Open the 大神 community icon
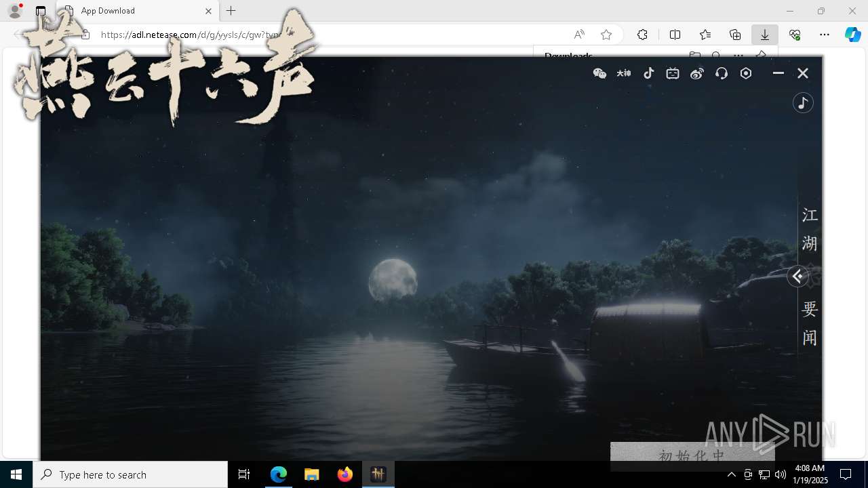This screenshot has height=488, width=868. point(624,73)
